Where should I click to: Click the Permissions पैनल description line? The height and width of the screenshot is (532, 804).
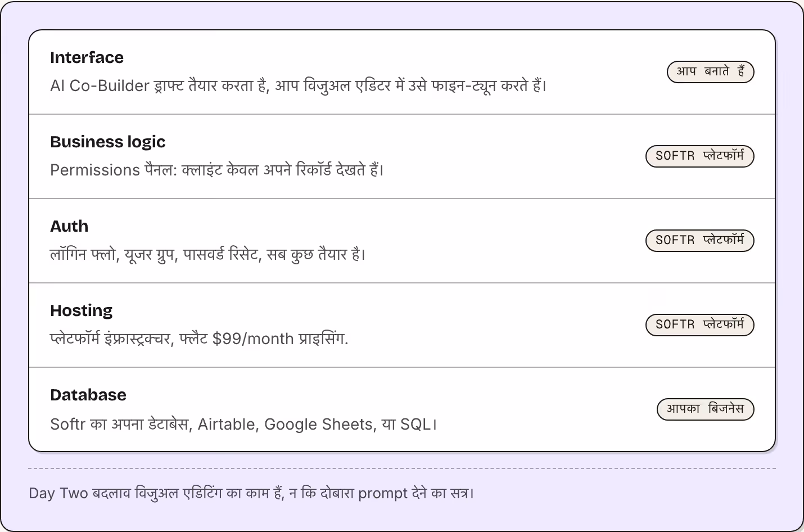click(217, 170)
